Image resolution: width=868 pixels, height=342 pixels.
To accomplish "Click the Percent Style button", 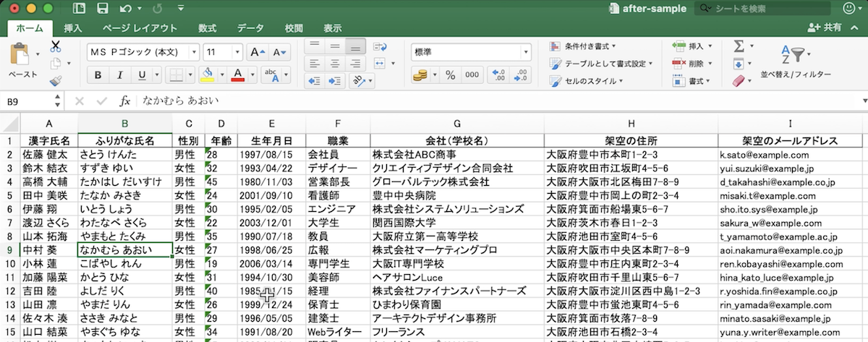I will (x=450, y=74).
